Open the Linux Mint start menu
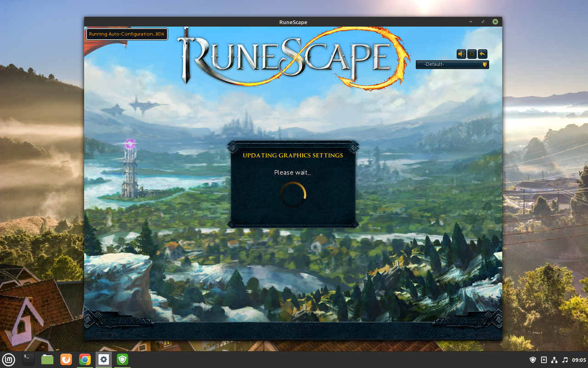This screenshot has height=368, width=588. tap(9, 359)
